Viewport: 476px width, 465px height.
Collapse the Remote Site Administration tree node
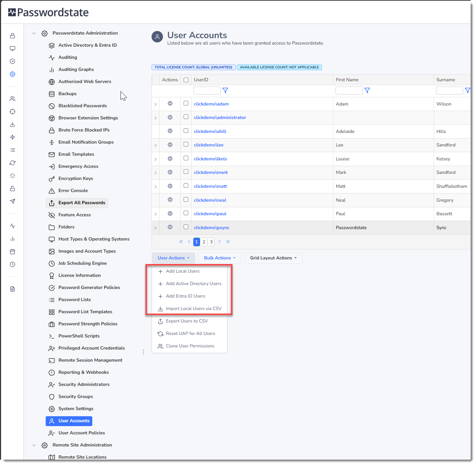tap(34, 445)
